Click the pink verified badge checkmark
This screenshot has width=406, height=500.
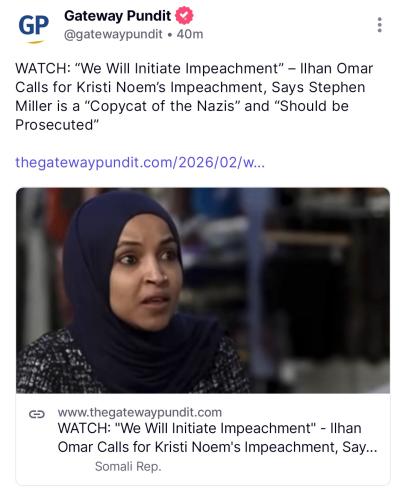coord(184,16)
